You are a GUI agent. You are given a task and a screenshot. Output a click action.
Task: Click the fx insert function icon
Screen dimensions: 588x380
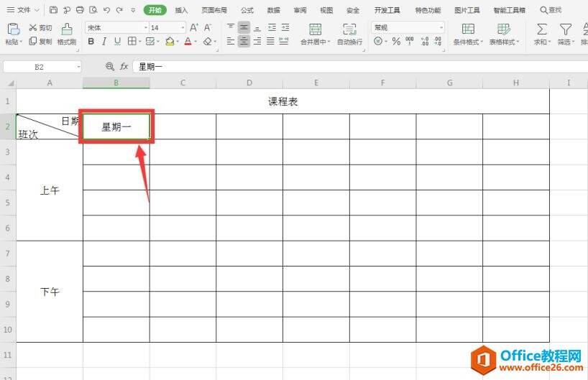[124, 67]
